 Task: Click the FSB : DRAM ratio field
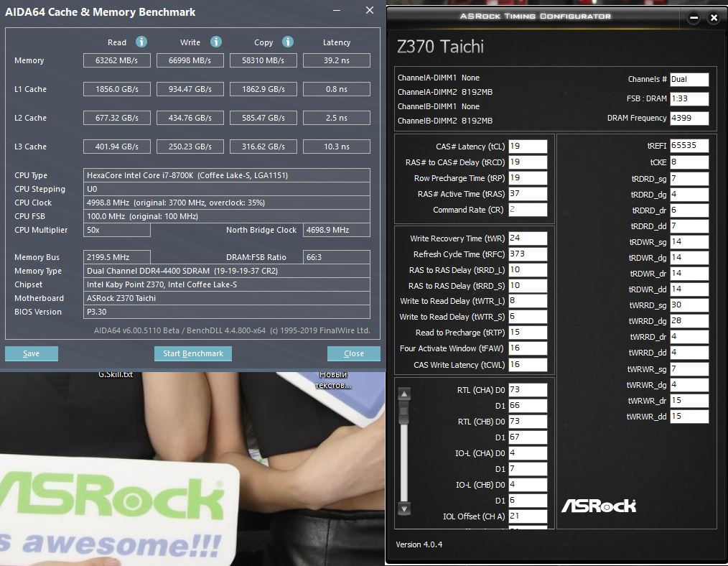pos(689,99)
